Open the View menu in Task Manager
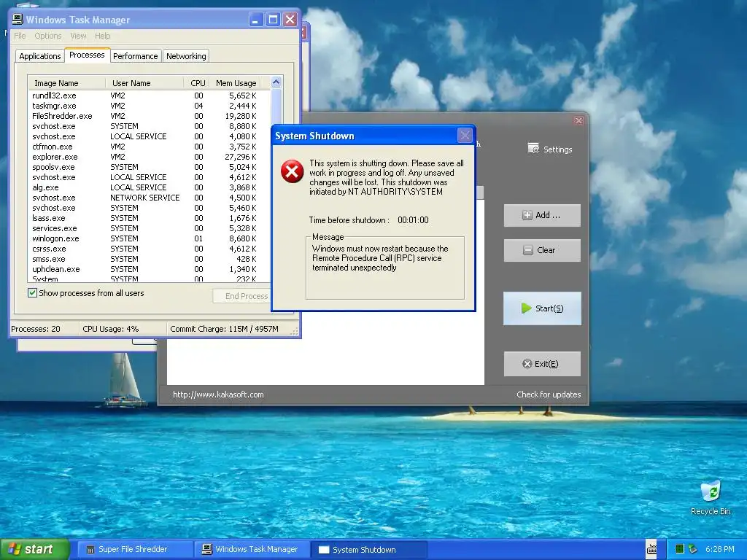The height and width of the screenshot is (560, 747). [x=78, y=36]
